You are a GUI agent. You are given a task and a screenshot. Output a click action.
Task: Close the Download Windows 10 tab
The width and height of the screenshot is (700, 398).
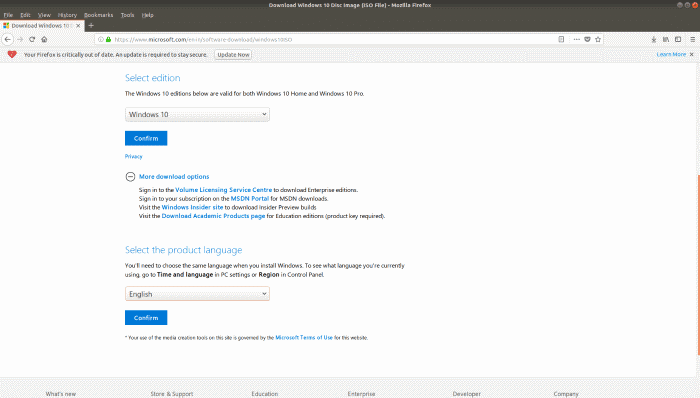click(x=78, y=26)
